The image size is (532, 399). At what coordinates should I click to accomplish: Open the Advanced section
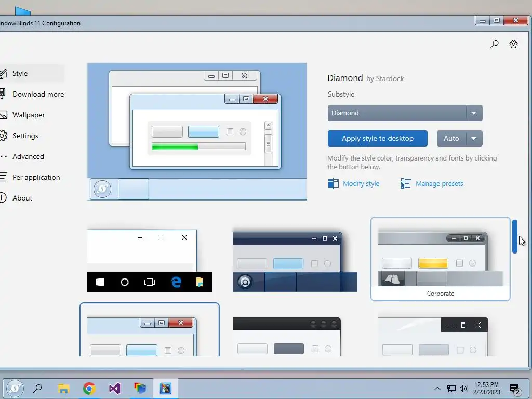click(x=28, y=156)
